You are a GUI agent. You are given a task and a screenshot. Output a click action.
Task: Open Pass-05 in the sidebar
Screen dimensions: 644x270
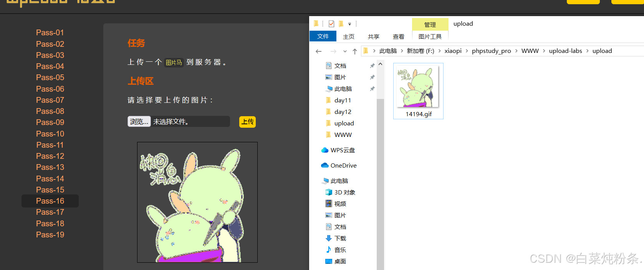coord(50,77)
